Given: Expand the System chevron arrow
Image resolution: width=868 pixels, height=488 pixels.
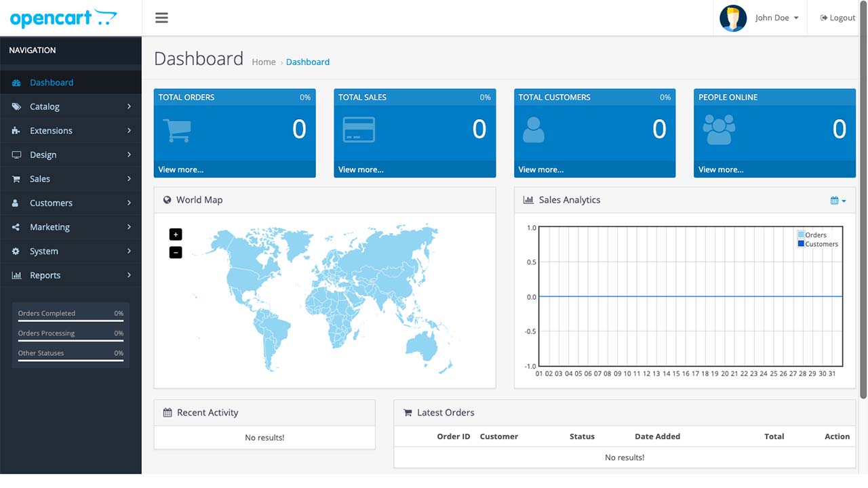Looking at the screenshot, I should [x=129, y=251].
